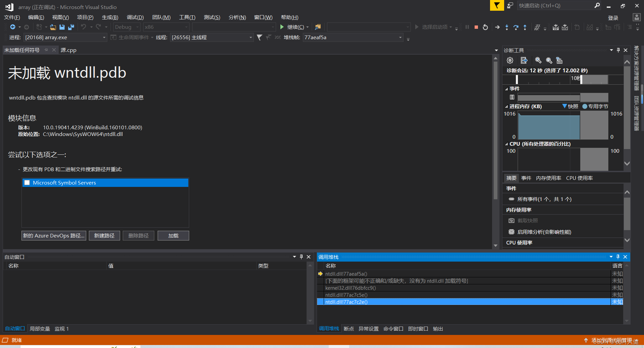Click the Save All icon
644x348 pixels.
71,27
